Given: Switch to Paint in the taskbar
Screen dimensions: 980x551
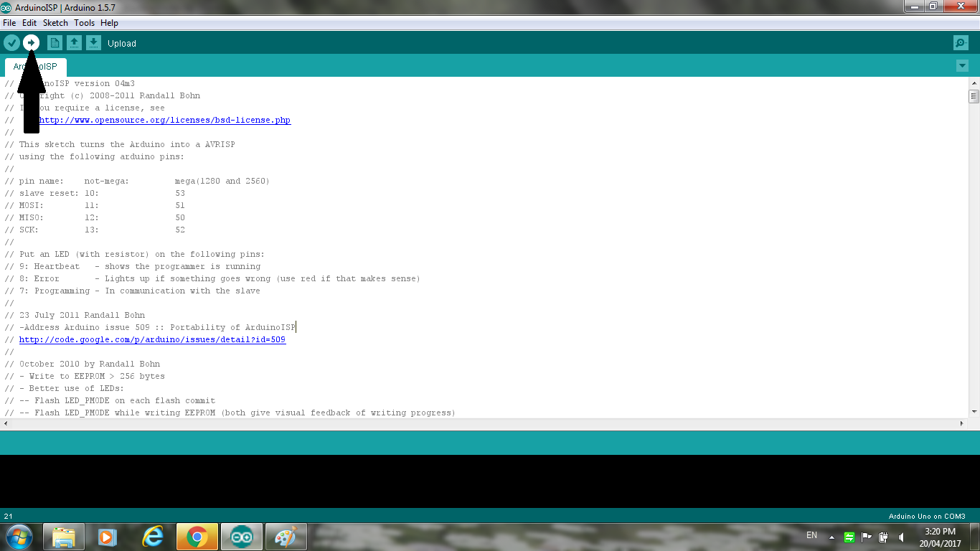Looking at the screenshot, I should pos(286,537).
